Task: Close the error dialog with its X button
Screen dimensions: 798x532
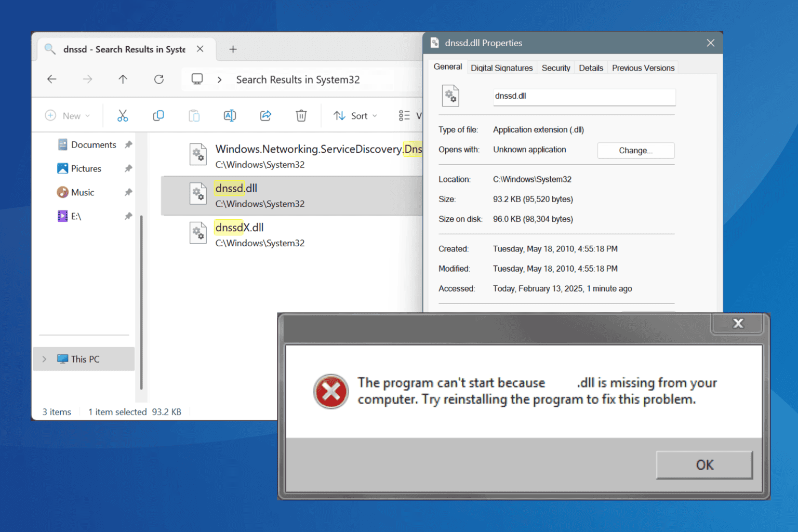Action: click(x=738, y=323)
